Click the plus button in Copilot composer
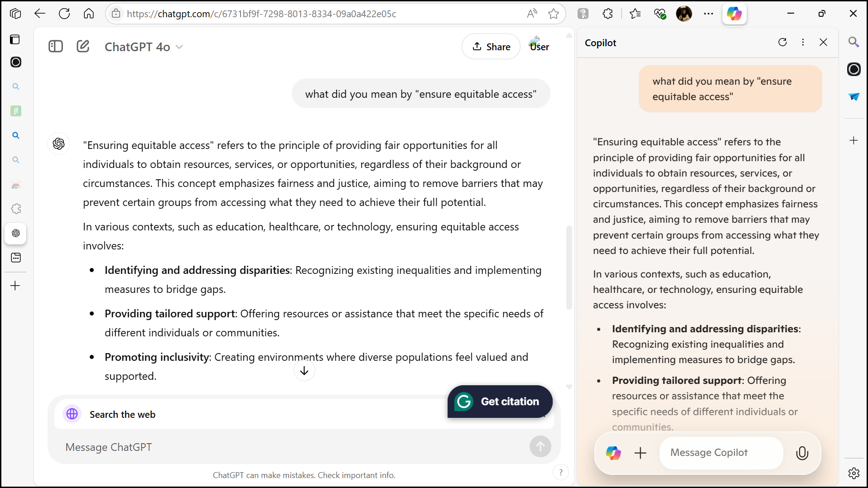This screenshot has height=488, width=868. pos(641,453)
